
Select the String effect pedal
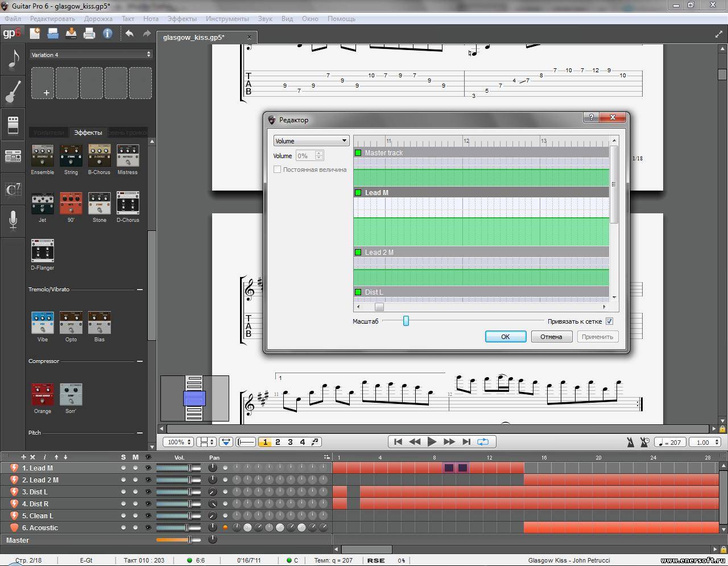click(71, 155)
